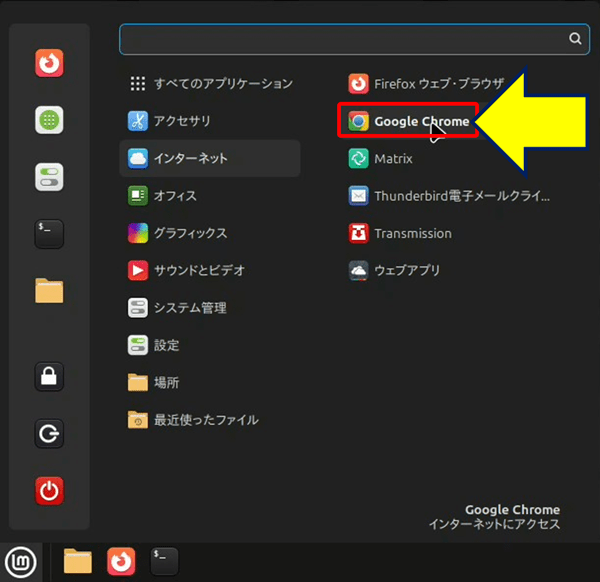Open the 場所 category
The image size is (600, 582).
click(x=210, y=383)
